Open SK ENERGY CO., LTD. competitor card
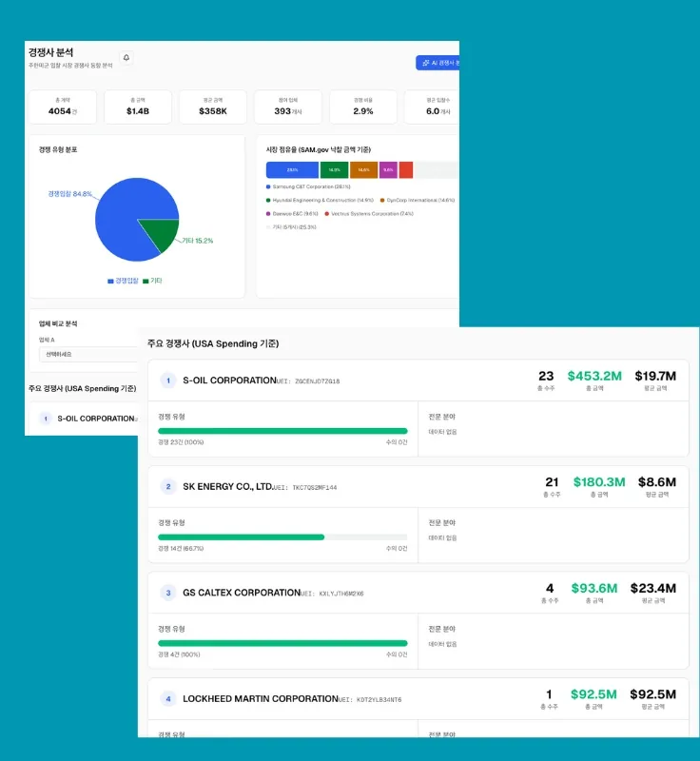 [227, 486]
